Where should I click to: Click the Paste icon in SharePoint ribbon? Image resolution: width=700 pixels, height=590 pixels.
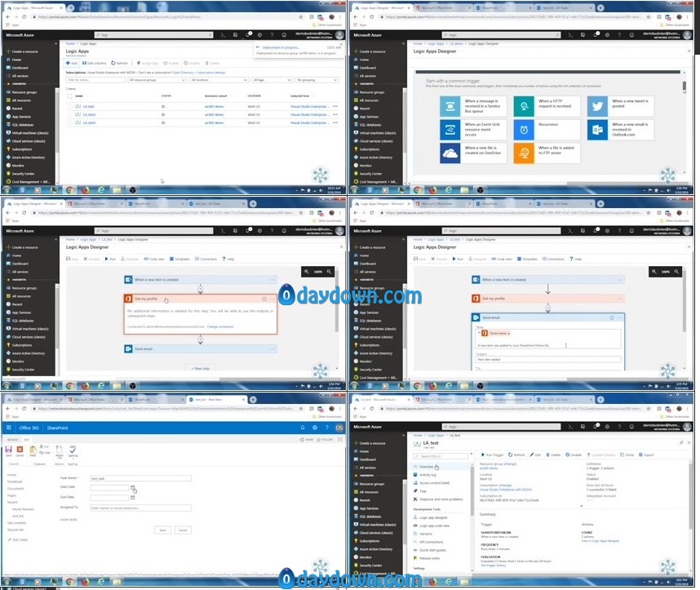(33, 450)
